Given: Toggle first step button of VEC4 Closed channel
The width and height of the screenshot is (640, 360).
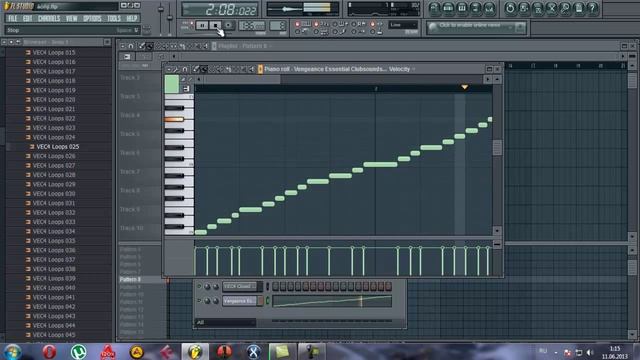Looking at the screenshot, I should [276, 287].
